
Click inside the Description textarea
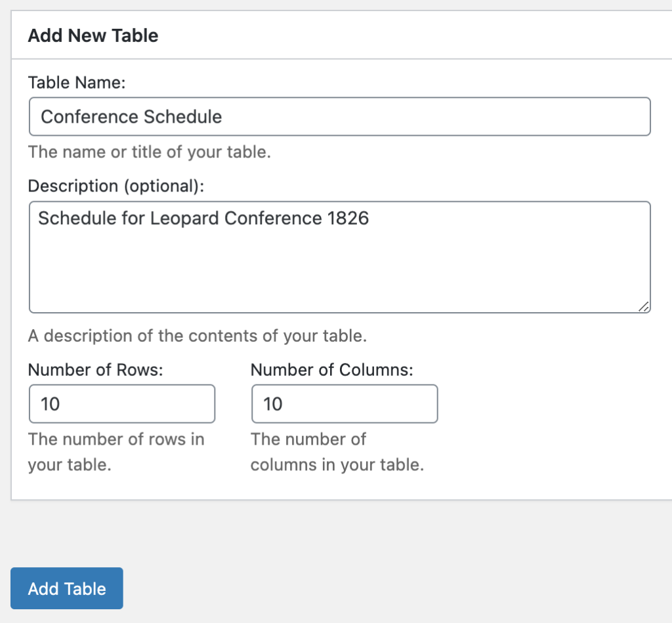click(x=340, y=257)
